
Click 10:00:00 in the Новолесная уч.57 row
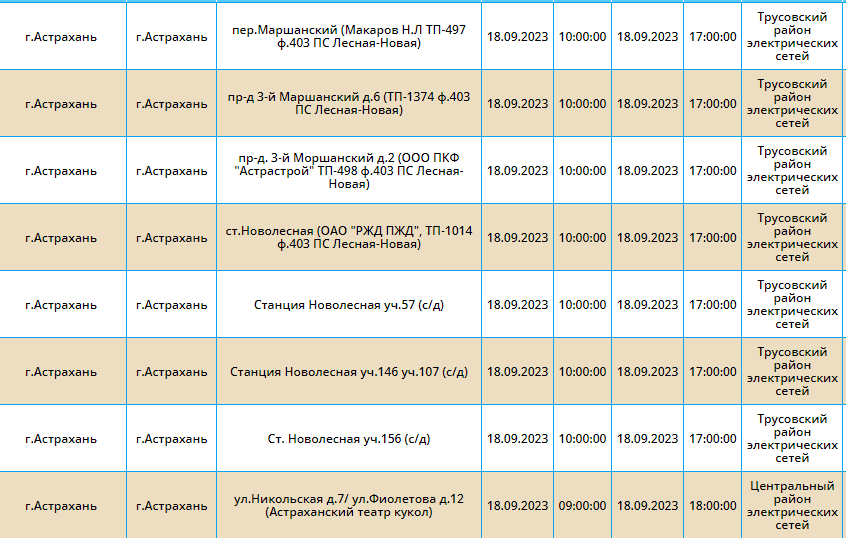click(582, 304)
